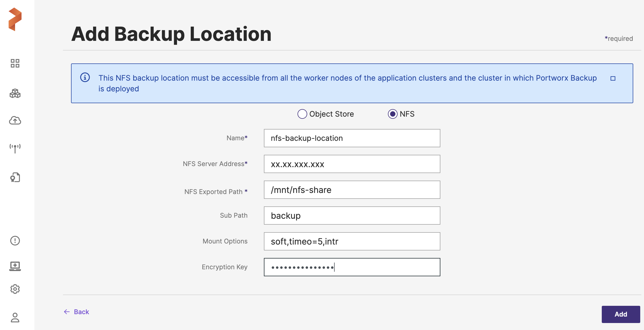The width and height of the screenshot is (644, 330).
Task: Click the Add button
Action: tap(621, 314)
